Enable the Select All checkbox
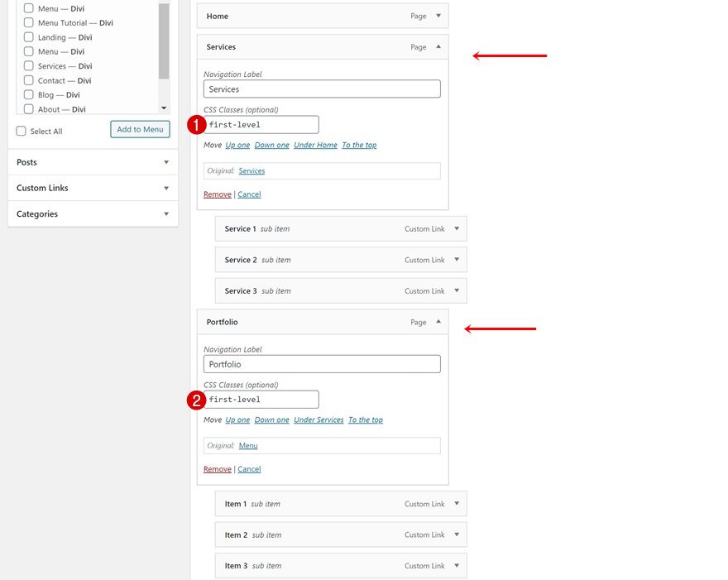Image resolution: width=728 pixels, height=580 pixels. click(x=20, y=130)
